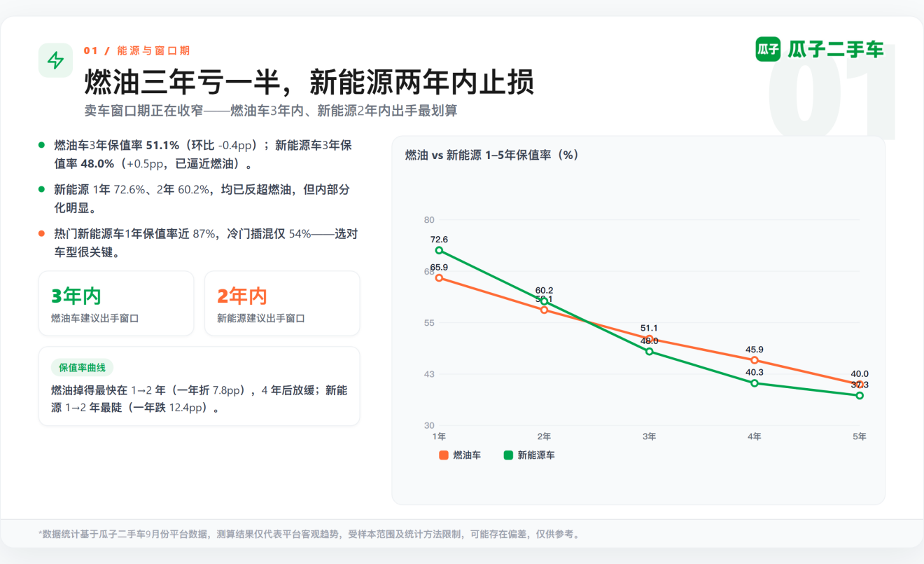Viewport: 924px width, 564px height.
Task: Click the y-axis value 30
Action: point(429,425)
